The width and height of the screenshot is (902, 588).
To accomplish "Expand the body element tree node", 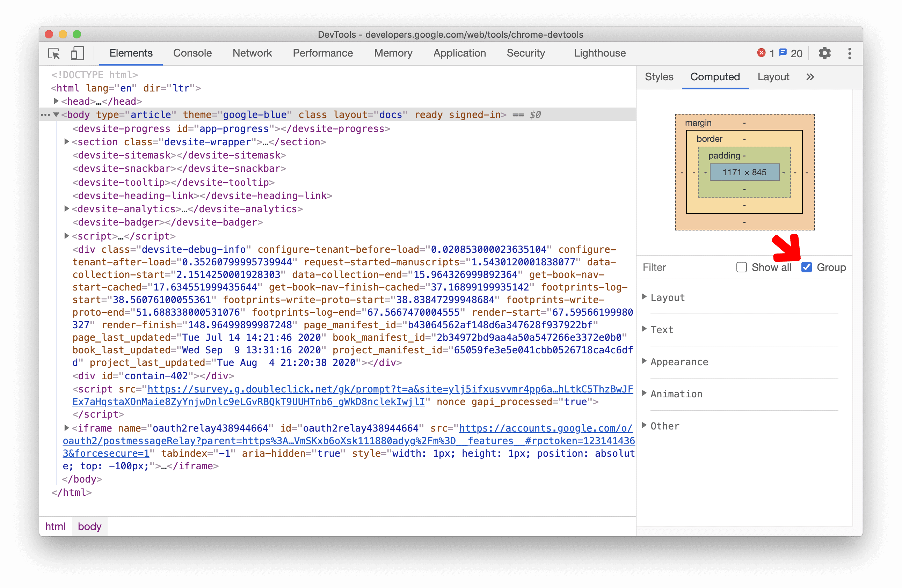I will (x=58, y=114).
